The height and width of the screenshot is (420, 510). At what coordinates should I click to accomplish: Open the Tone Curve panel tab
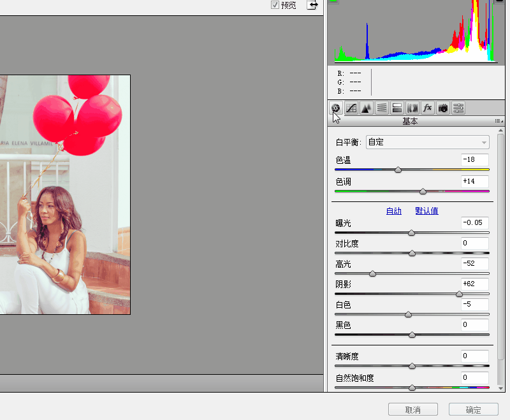[351, 108]
